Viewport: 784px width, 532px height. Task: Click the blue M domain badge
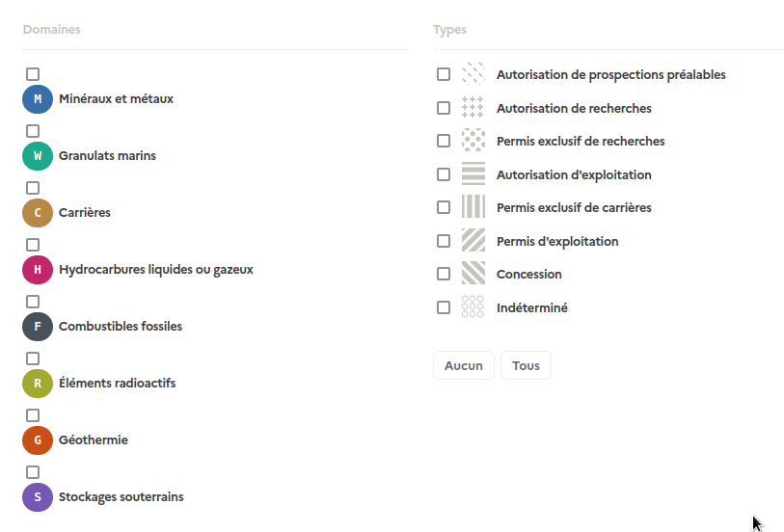click(38, 99)
